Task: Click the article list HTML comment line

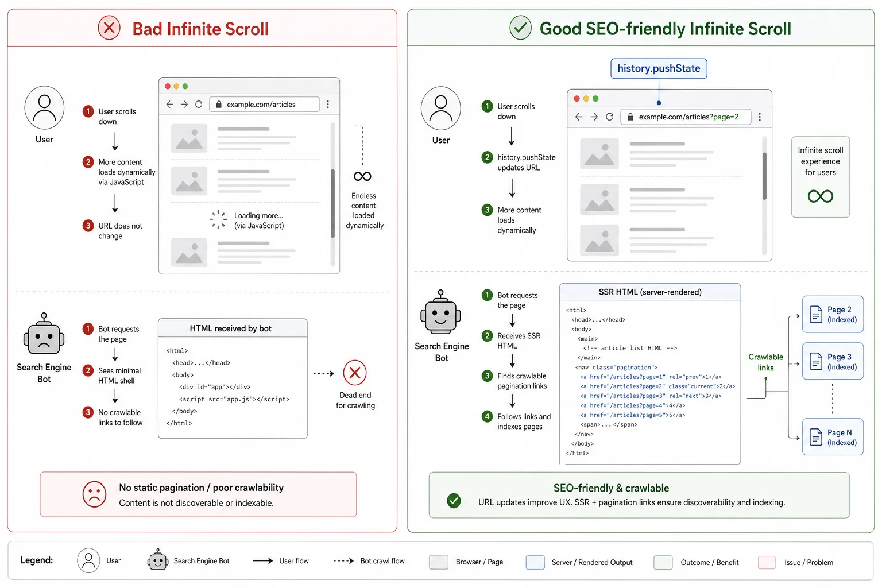Action: (630, 348)
